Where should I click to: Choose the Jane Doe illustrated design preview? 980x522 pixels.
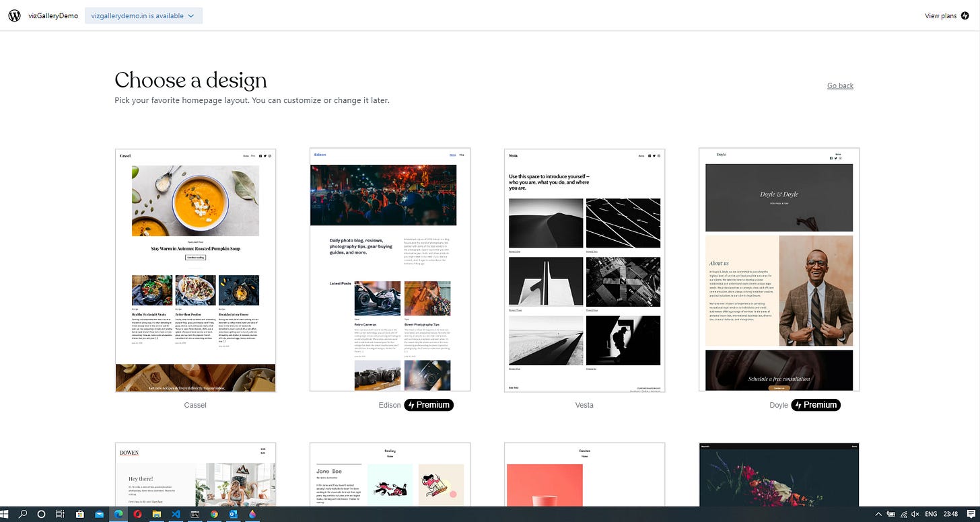390,474
